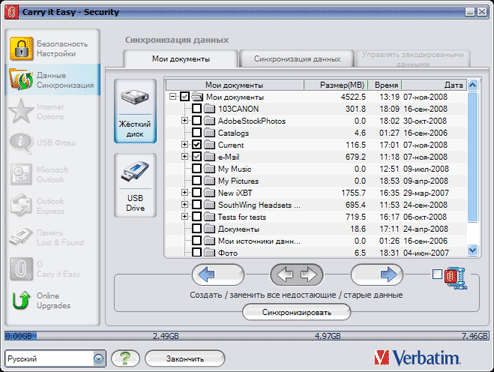Click the left blue arrow copy button
This screenshot has height=372, width=494.
[x=218, y=275]
